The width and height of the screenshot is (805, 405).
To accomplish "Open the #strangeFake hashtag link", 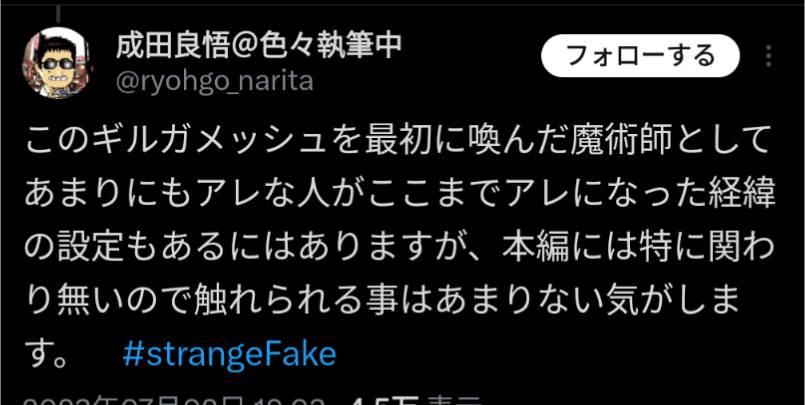I will [x=229, y=355].
